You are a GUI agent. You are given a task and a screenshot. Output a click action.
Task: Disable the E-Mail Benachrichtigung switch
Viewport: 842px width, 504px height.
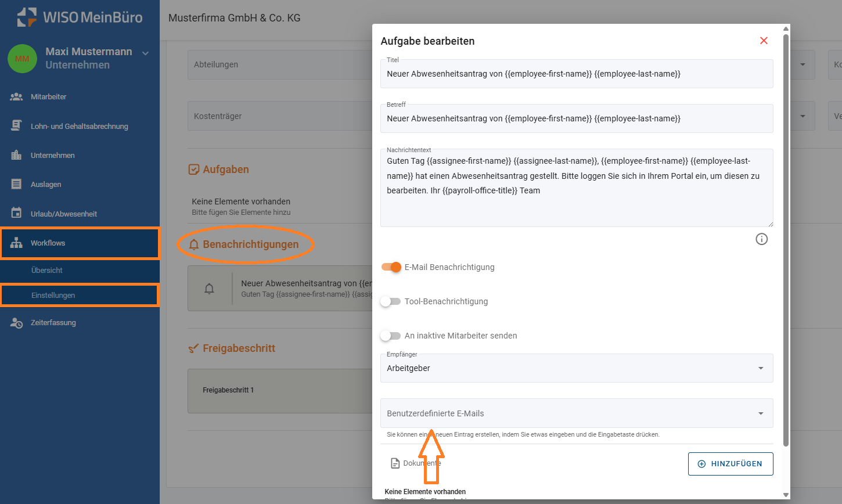[x=391, y=267]
